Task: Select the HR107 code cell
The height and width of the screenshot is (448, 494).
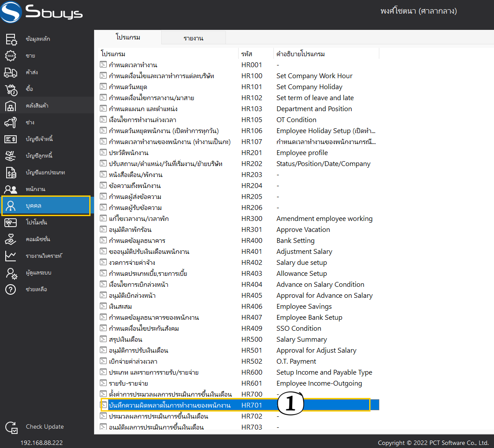Action: [x=252, y=142]
